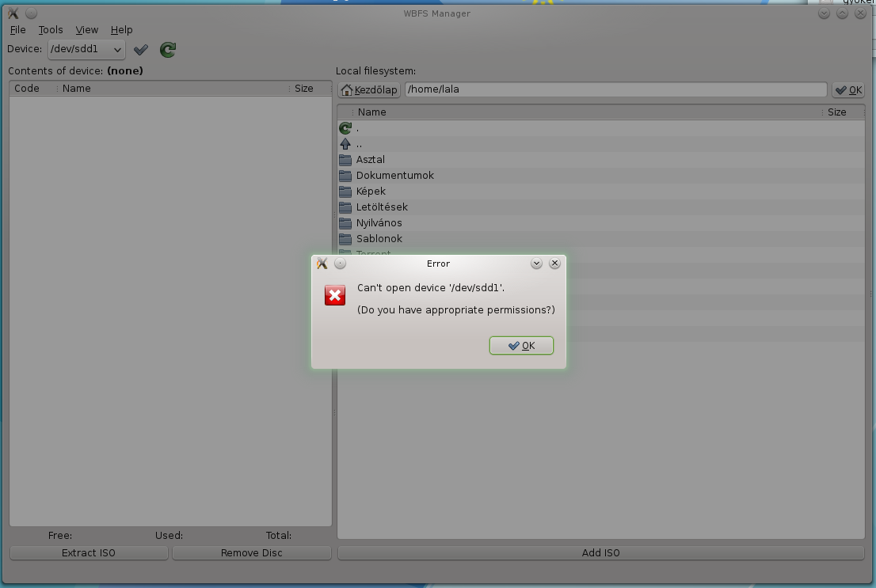Click the green refresh icon in toolbar

click(168, 50)
